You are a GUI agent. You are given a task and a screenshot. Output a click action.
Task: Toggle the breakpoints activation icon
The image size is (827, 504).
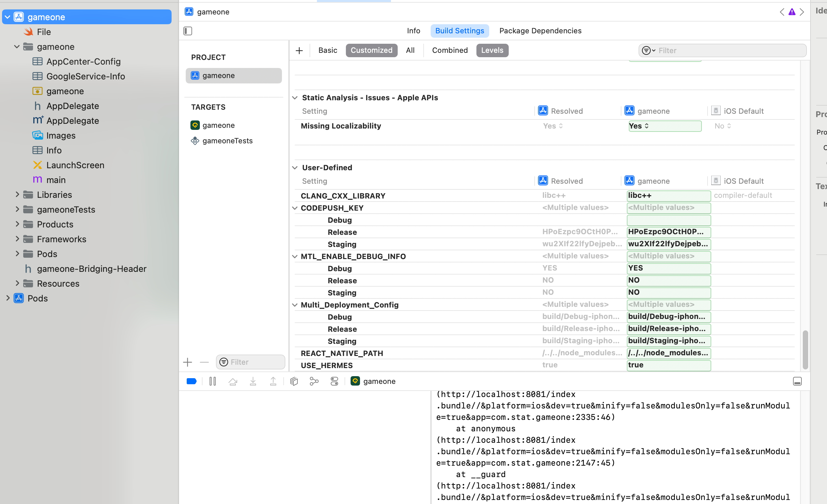[191, 381]
